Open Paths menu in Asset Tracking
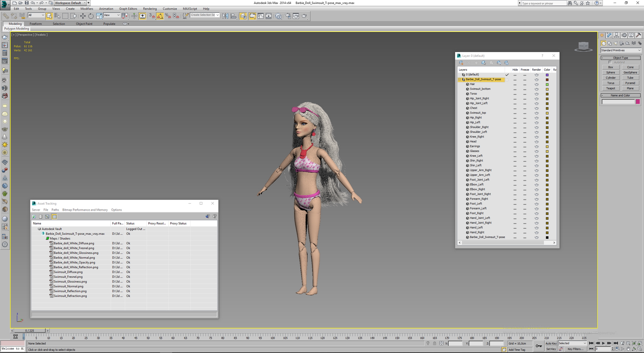The image size is (644, 353). click(55, 210)
